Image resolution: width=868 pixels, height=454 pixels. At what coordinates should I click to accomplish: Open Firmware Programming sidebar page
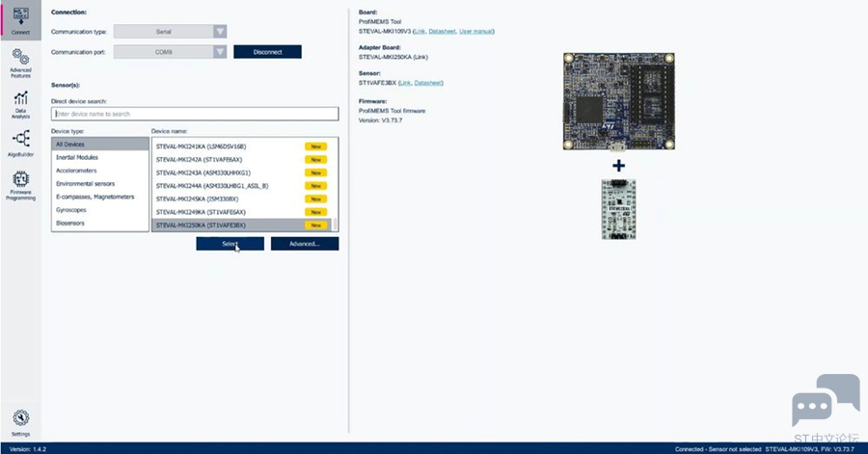(x=20, y=185)
